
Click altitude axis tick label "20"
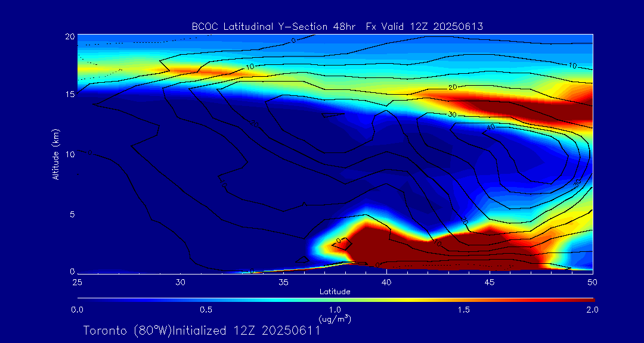coord(70,36)
